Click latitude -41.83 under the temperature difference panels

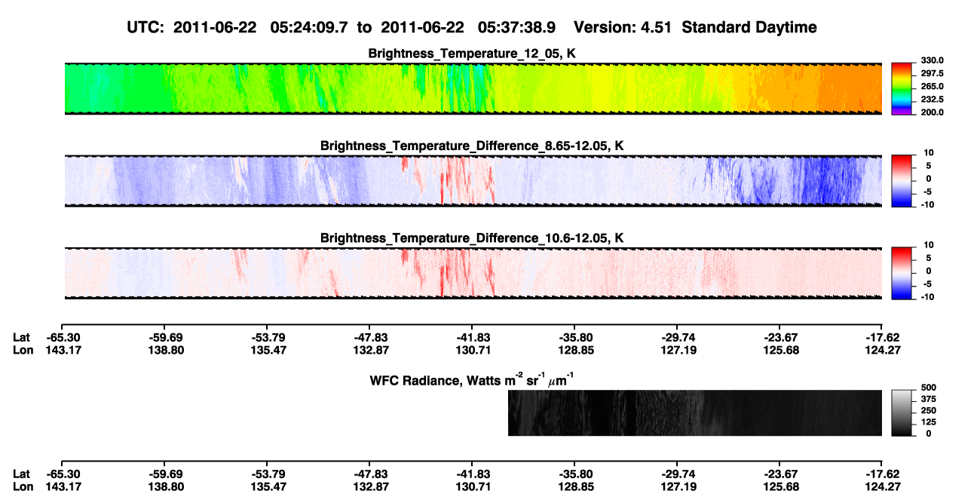point(473,338)
